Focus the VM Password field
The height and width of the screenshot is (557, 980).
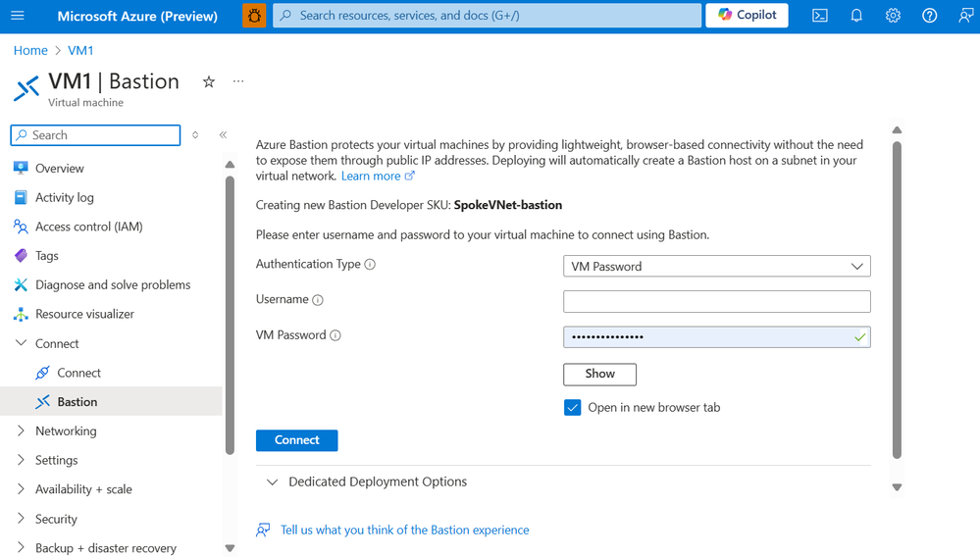[x=717, y=337]
